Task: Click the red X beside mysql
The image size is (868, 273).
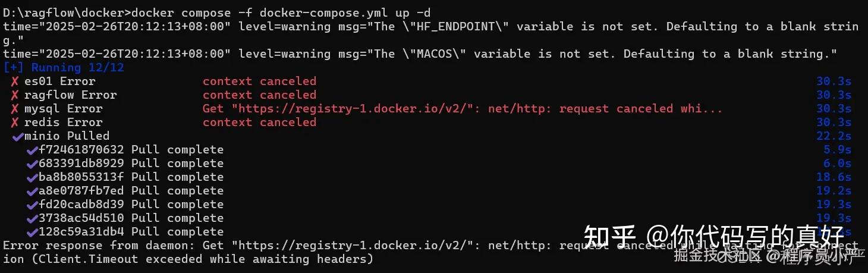Action: [x=15, y=109]
